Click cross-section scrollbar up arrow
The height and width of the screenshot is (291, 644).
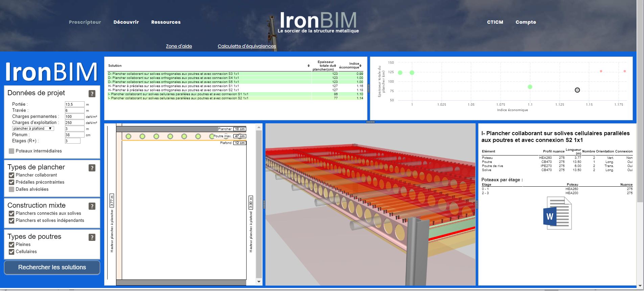pyautogui.click(x=259, y=127)
